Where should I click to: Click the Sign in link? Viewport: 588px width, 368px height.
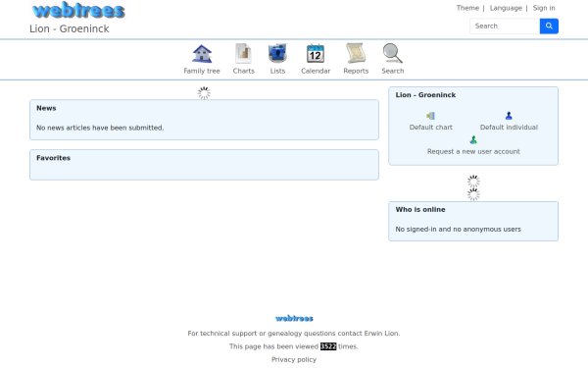tap(544, 8)
